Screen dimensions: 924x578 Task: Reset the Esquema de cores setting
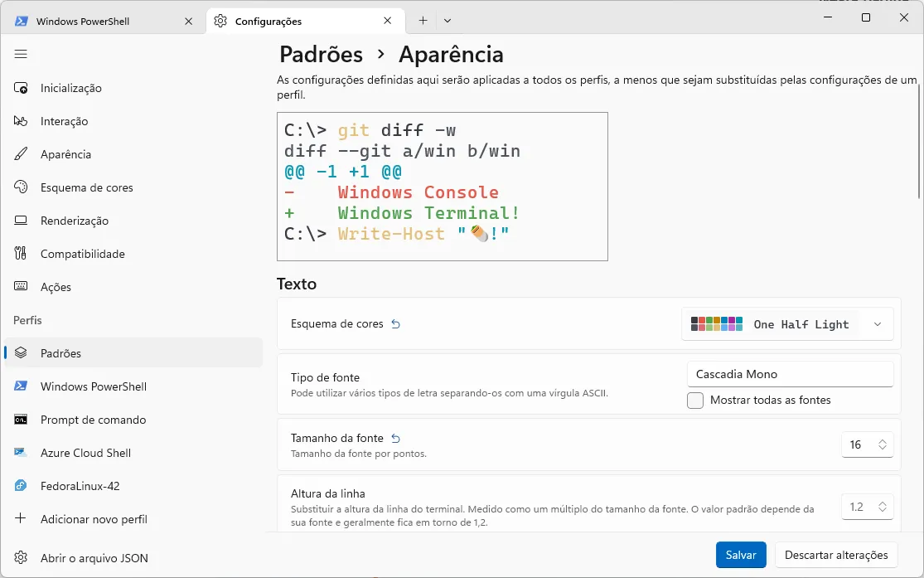click(x=396, y=323)
